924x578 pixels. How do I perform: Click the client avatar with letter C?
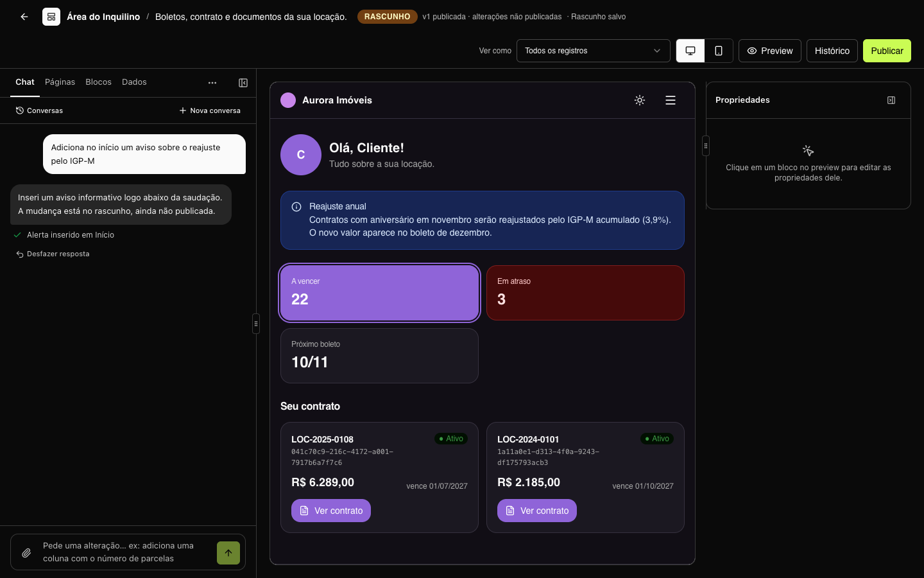click(301, 155)
